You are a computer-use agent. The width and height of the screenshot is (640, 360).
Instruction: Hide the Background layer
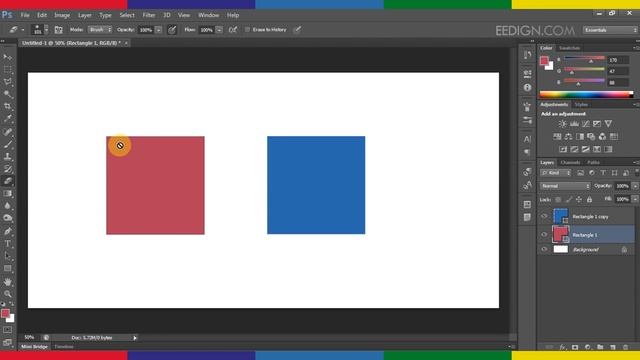pos(544,249)
